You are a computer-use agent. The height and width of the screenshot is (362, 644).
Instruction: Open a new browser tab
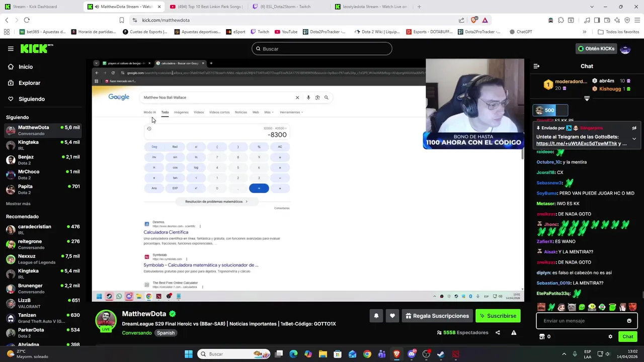click(419, 7)
